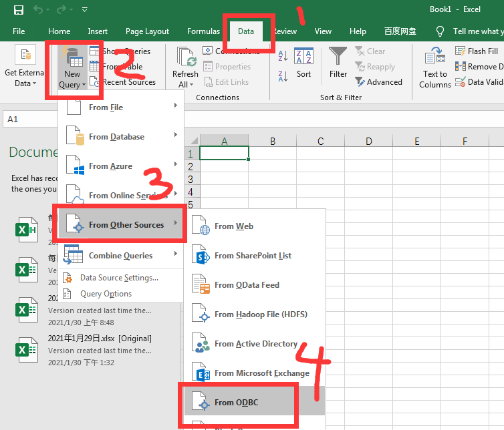
Task: Click the Combine Queries submenu arrow
Action: click(176, 253)
